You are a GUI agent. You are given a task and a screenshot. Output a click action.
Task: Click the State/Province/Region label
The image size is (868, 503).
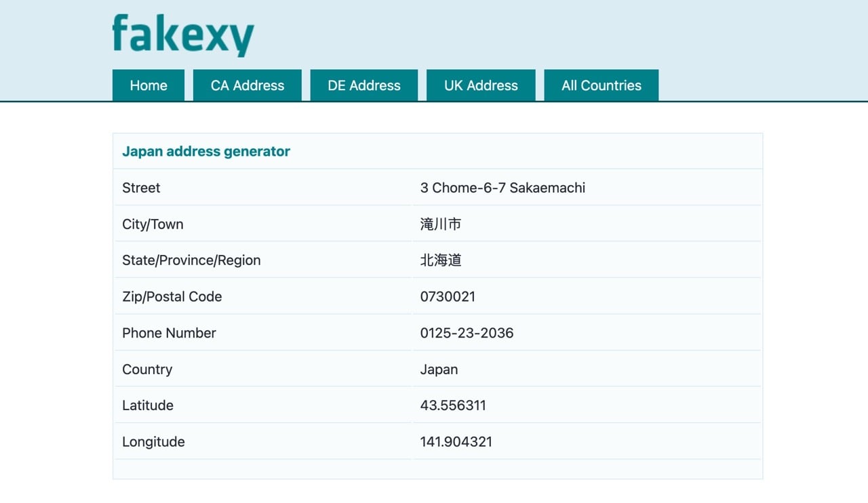(191, 260)
